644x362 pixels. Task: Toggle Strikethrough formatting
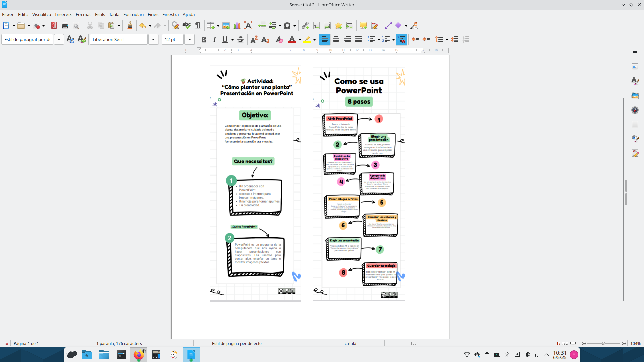click(x=240, y=40)
